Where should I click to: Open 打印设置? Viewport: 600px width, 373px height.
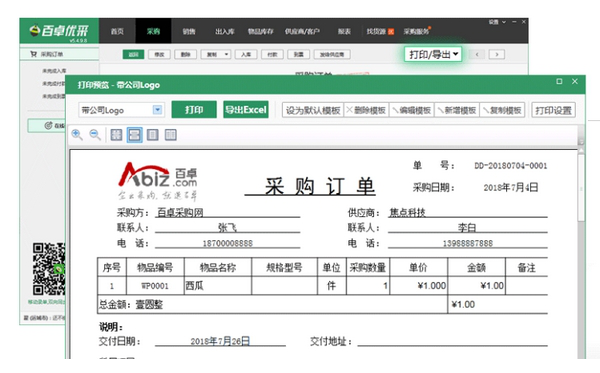pos(553,110)
